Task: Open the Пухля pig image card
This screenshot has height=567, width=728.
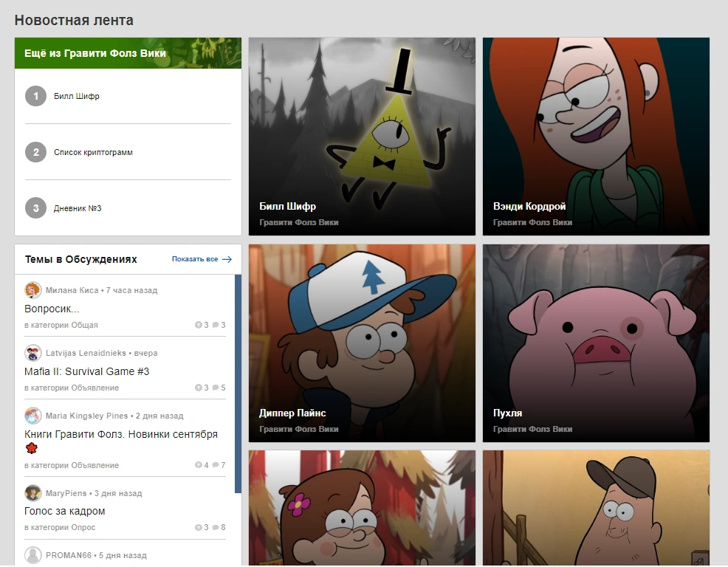Action: pyautogui.click(x=596, y=343)
